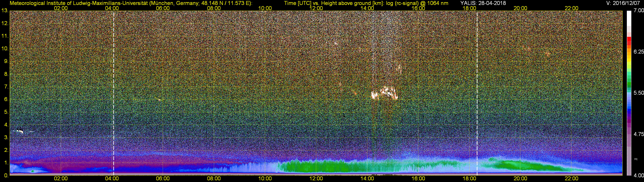The image size is (644, 182).
Task: Click the bright white cloud echo near 14:30
Action: 384,93
